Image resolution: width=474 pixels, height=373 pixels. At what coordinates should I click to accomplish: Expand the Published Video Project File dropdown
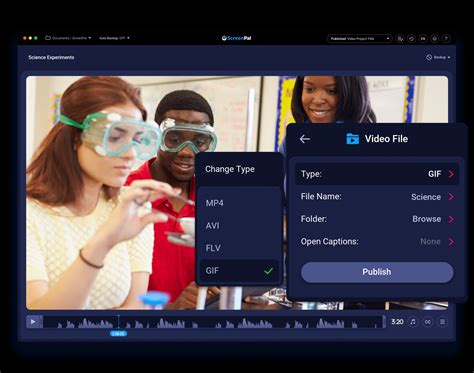pyautogui.click(x=360, y=39)
